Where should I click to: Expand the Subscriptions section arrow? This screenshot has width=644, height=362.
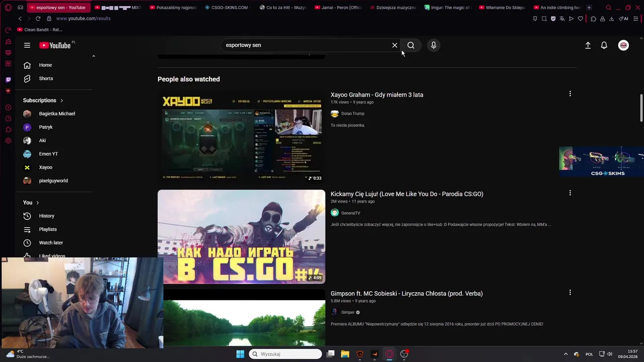62,101
